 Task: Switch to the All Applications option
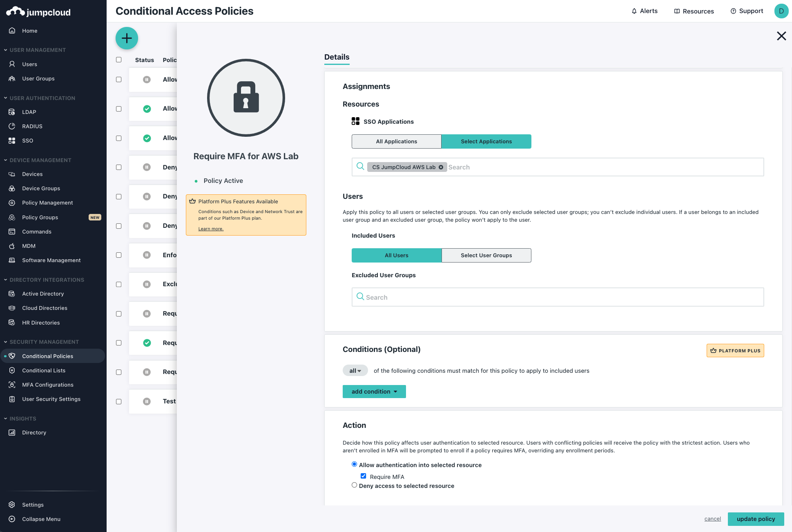click(396, 142)
